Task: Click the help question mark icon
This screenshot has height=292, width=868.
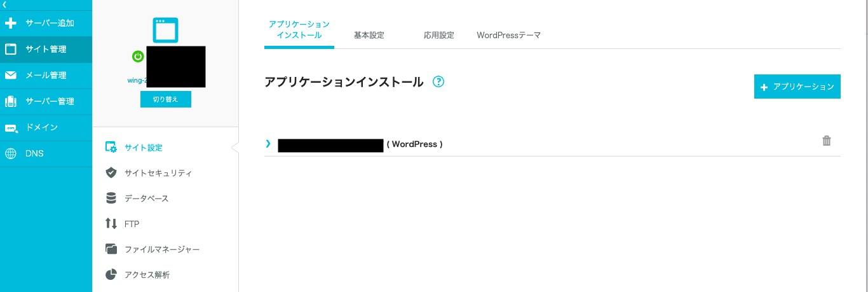Action: click(438, 82)
